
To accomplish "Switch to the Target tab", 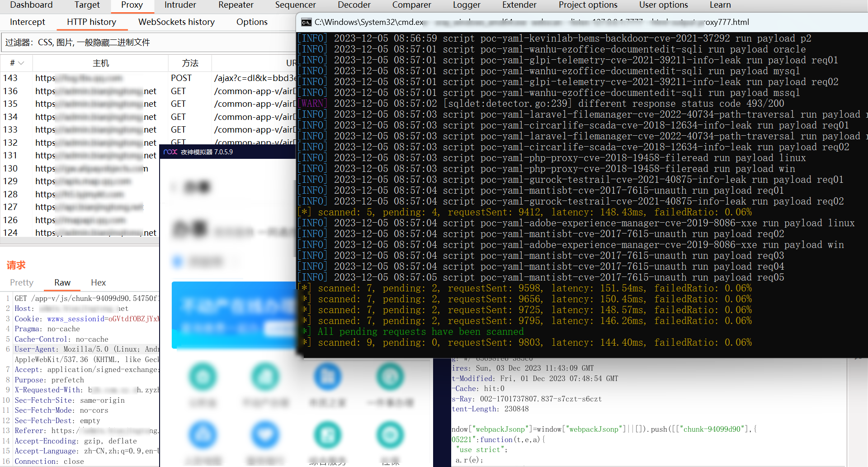I will point(87,5).
